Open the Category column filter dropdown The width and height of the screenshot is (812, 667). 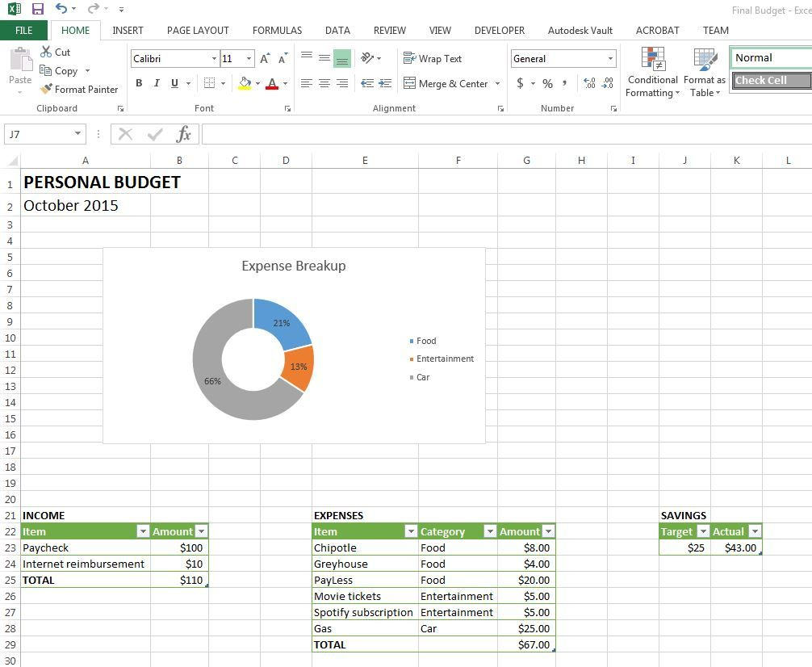point(489,531)
